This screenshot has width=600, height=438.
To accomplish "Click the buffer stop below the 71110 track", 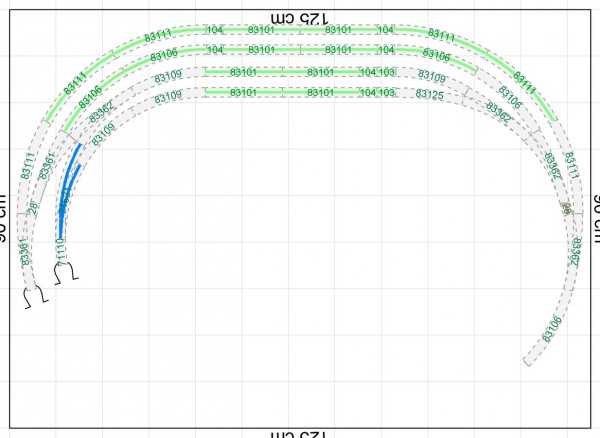I will point(66,274).
